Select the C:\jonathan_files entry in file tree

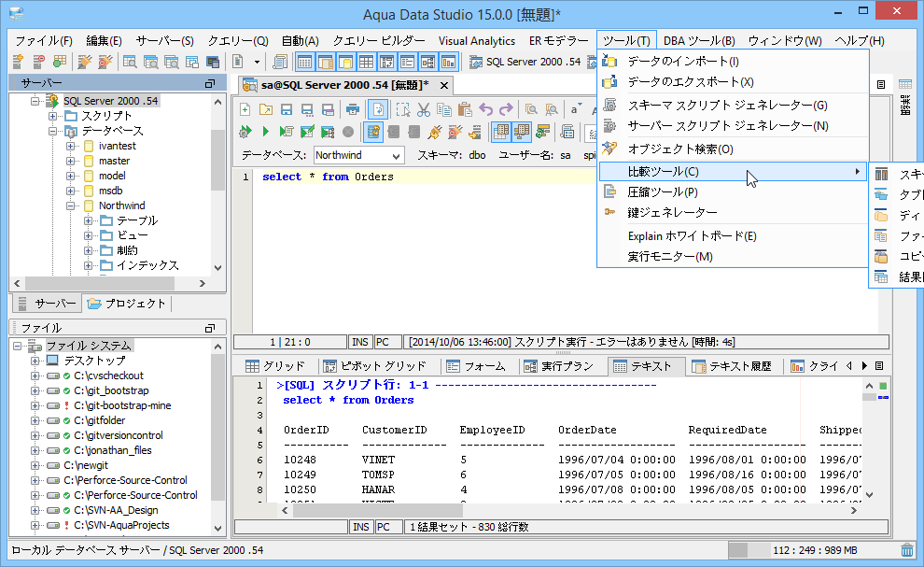[113, 450]
